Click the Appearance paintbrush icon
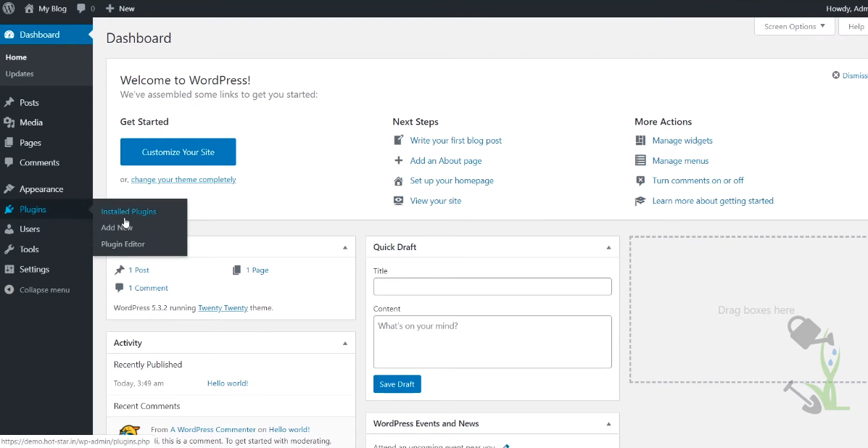Viewport: 868px width, 448px height. (9, 189)
